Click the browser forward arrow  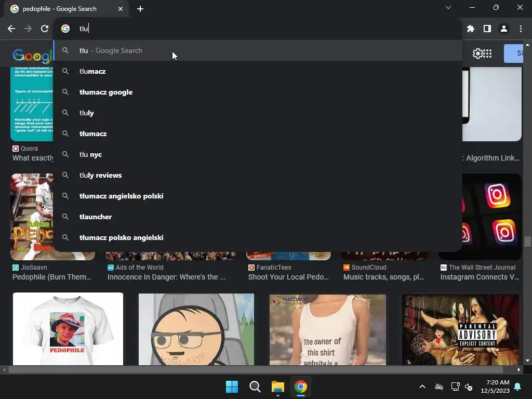[28, 29]
